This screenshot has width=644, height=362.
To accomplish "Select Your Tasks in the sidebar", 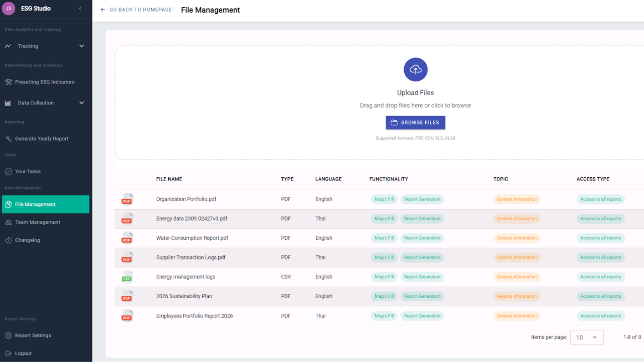I will tap(28, 171).
